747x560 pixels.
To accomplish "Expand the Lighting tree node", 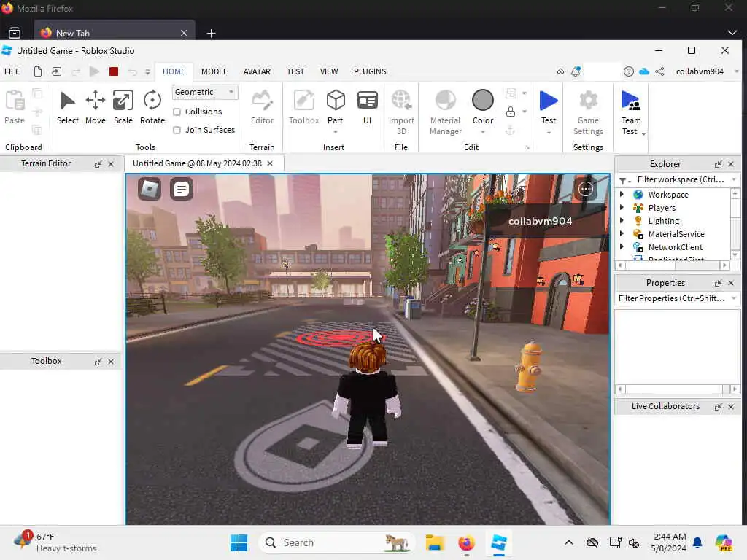I will [622, 220].
